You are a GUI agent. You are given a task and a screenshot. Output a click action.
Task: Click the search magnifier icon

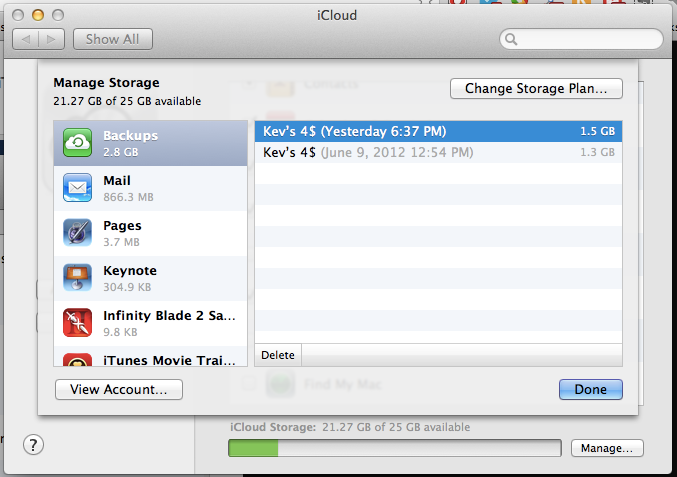pyautogui.click(x=511, y=39)
